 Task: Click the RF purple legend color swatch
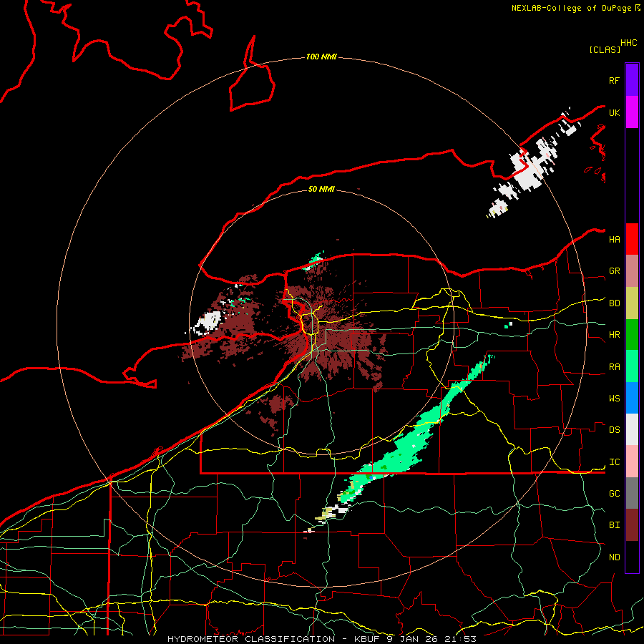tap(632, 80)
